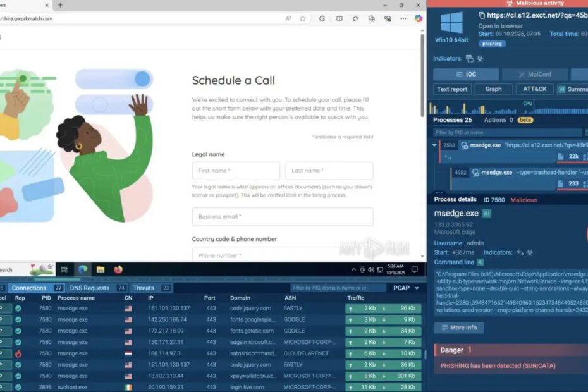
Task: Click the Last name input field
Action: pos(329,171)
